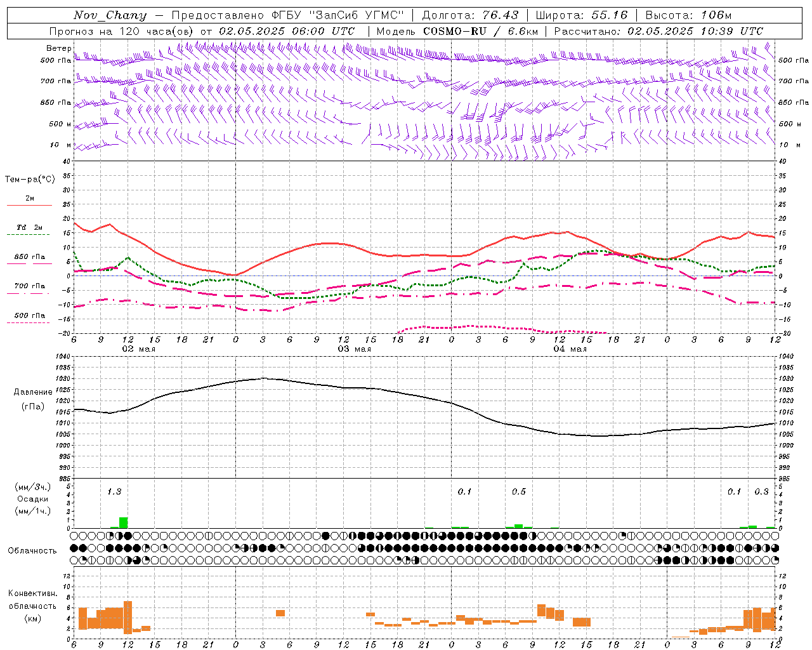Viewport: 812px width, 650px height.
Task: Click the 500 м wind level label on left
Action: click(x=61, y=124)
